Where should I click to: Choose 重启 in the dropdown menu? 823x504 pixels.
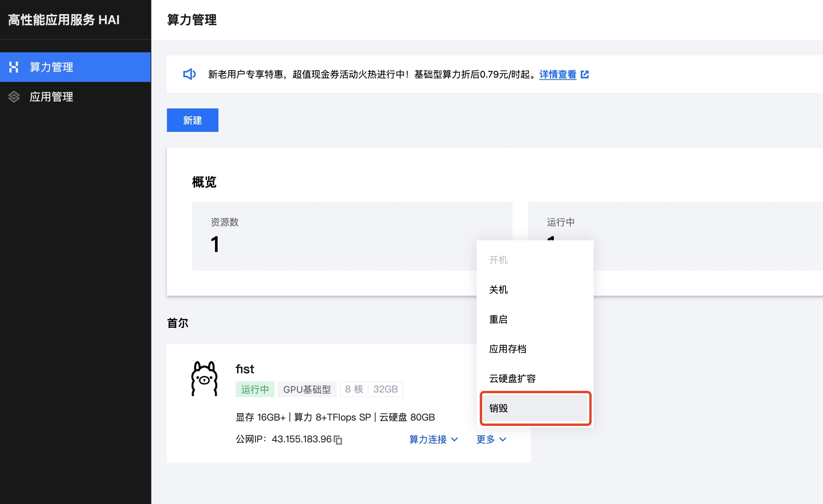(x=498, y=319)
